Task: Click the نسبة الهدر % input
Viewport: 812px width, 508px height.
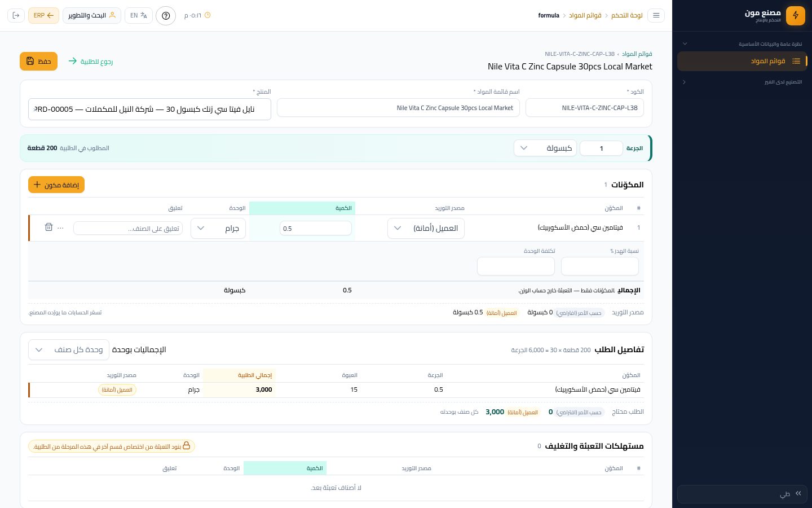Action: click(600, 266)
